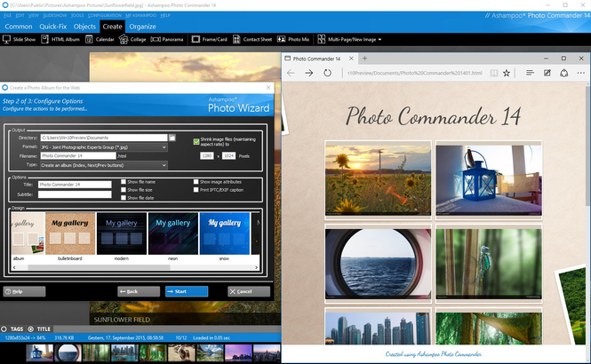Image resolution: width=591 pixels, height=364 pixels.
Task: Click the image width pixels field
Action: [206, 156]
